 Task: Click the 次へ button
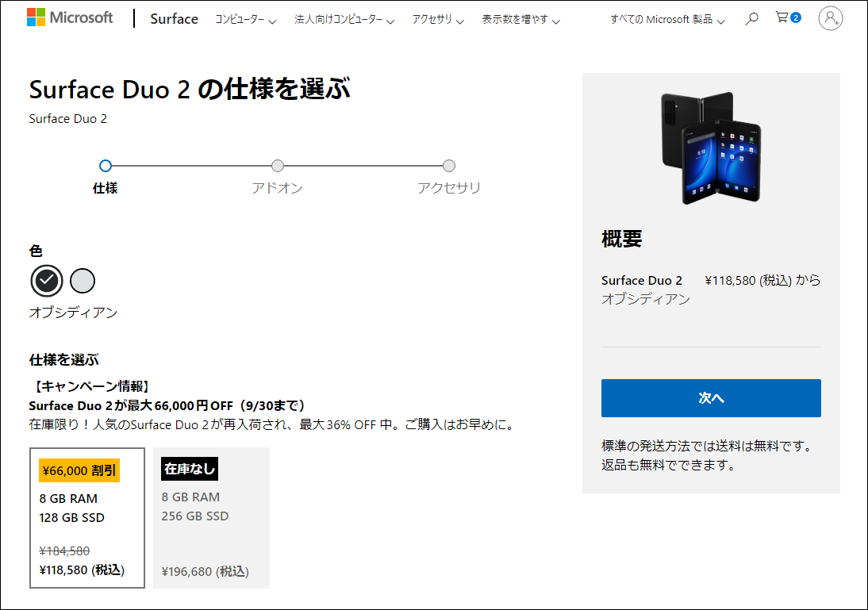711,398
